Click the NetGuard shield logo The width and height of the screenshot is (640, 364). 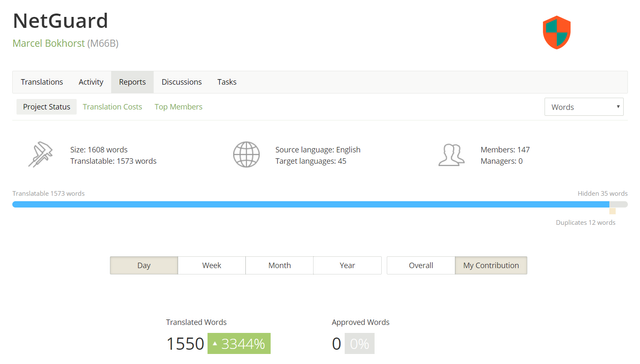pyautogui.click(x=556, y=33)
